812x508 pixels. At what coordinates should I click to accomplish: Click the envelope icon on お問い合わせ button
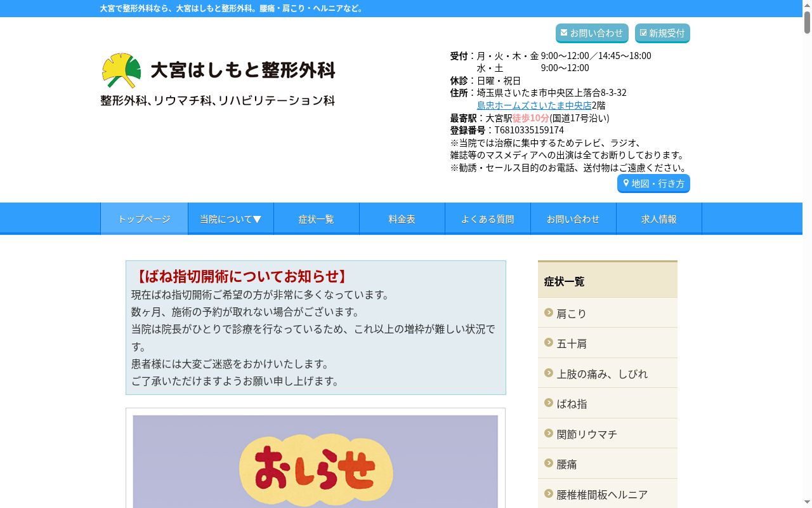coord(564,32)
